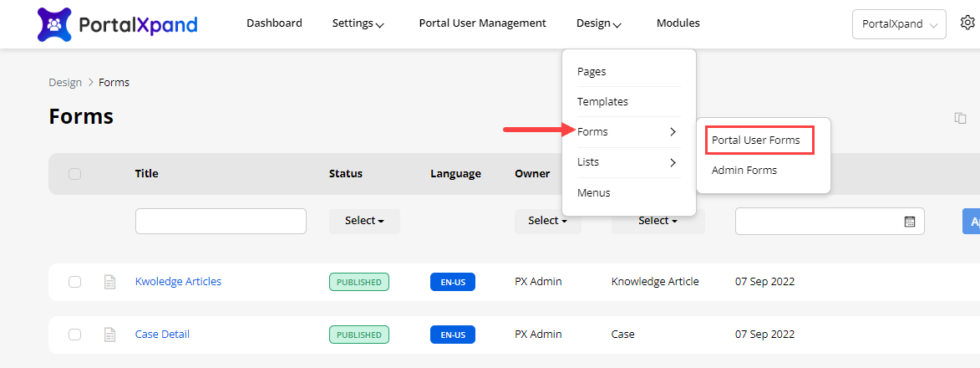Go to Design breadcrumb link
Viewport: 980px width, 368px height.
coord(65,82)
